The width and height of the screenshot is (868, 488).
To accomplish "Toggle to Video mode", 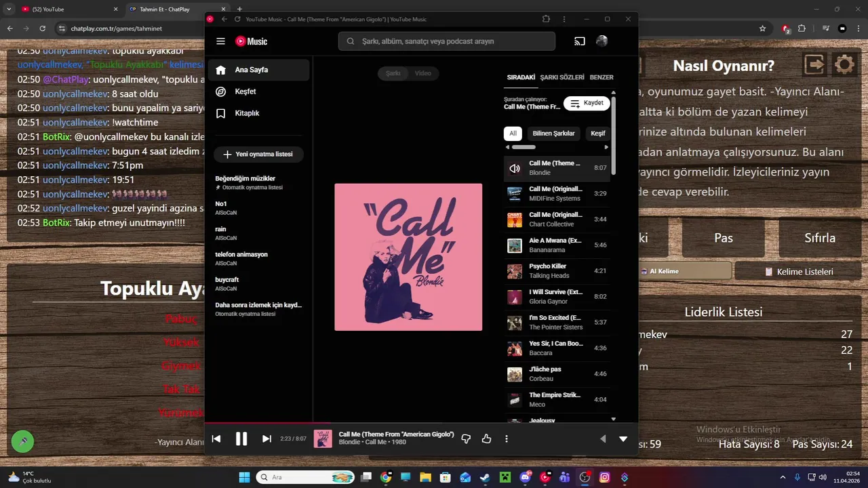I will 423,73.
